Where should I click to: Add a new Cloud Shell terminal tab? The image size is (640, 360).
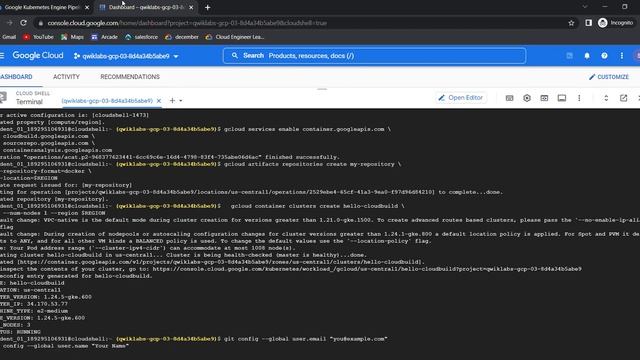[x=172, y=100]
